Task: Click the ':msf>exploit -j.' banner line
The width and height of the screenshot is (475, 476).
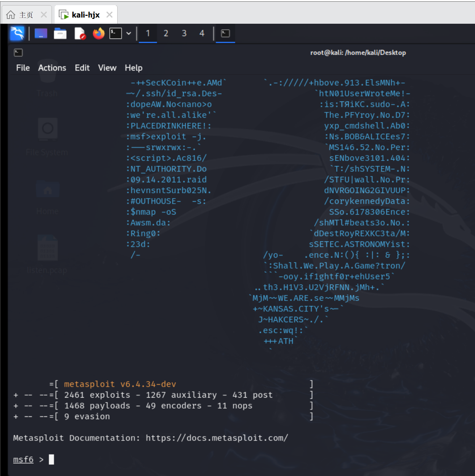Action: (166, 137)
